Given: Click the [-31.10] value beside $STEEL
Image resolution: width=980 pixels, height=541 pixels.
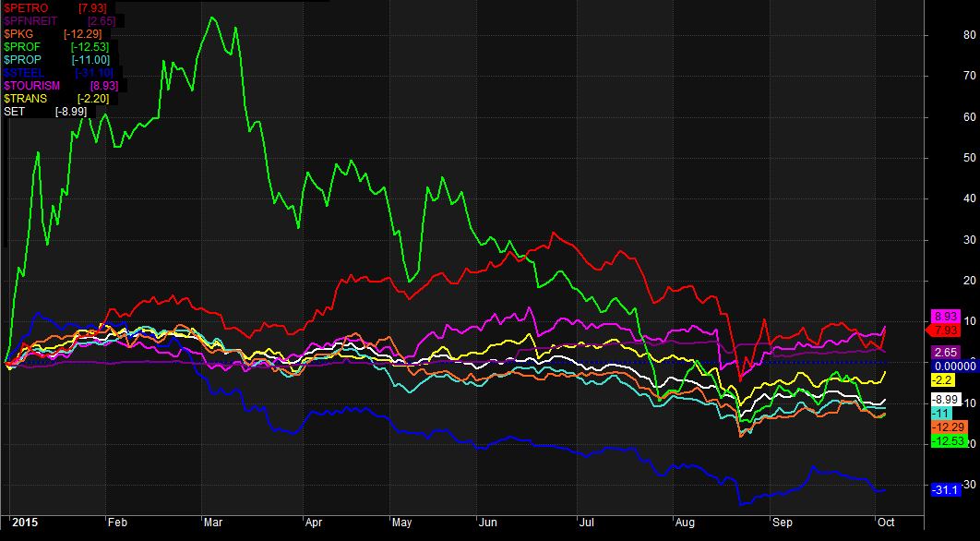Looking at the screenshot, I should [x=93, y=73].
